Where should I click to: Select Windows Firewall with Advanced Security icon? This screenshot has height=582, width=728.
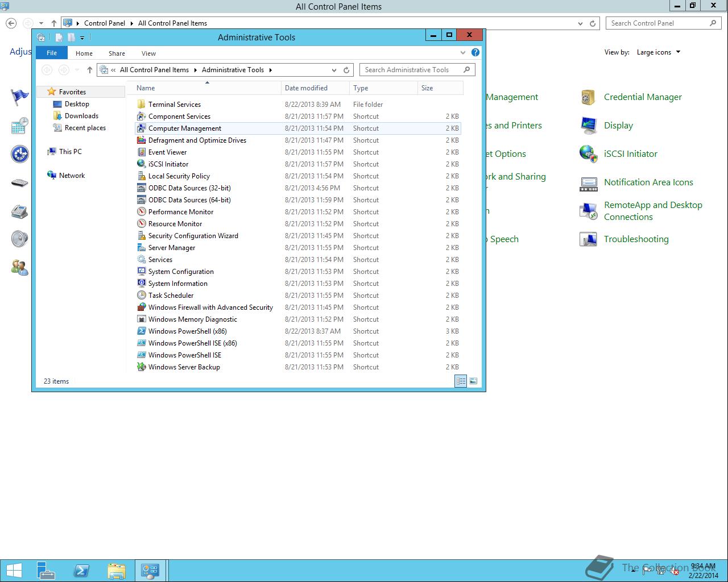[x=141, y=307]
